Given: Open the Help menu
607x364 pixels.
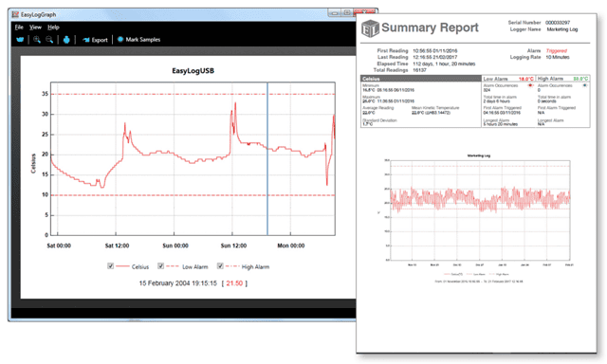Looking at the screenshot, I should (x=53, y=27).
